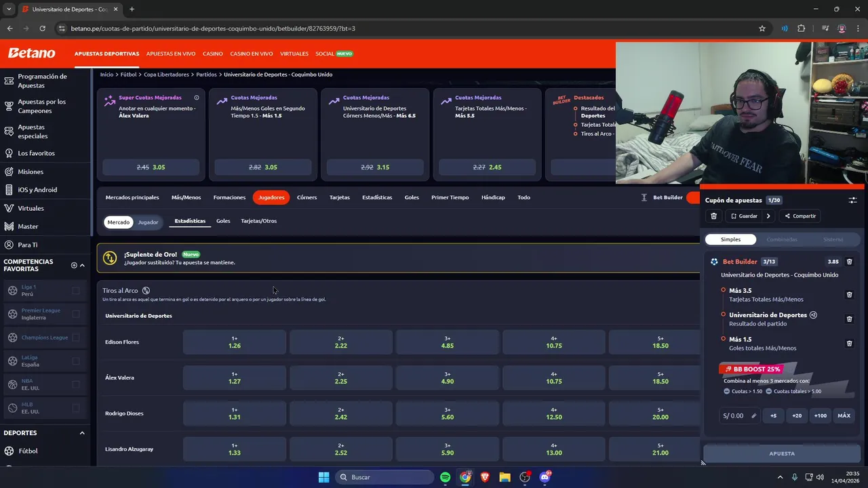Open Para Ti in sidebar
This screenshot has width=868, height=488.
[27, 245]
